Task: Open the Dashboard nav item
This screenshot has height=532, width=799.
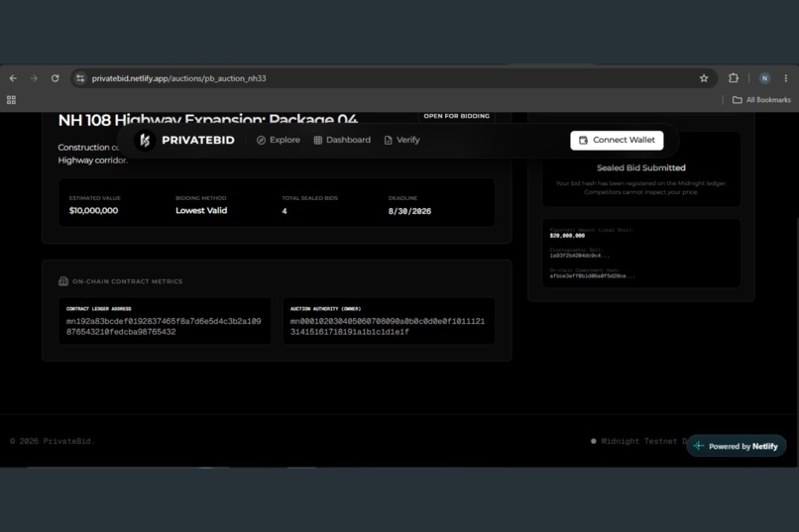Action: pos(342,140)
